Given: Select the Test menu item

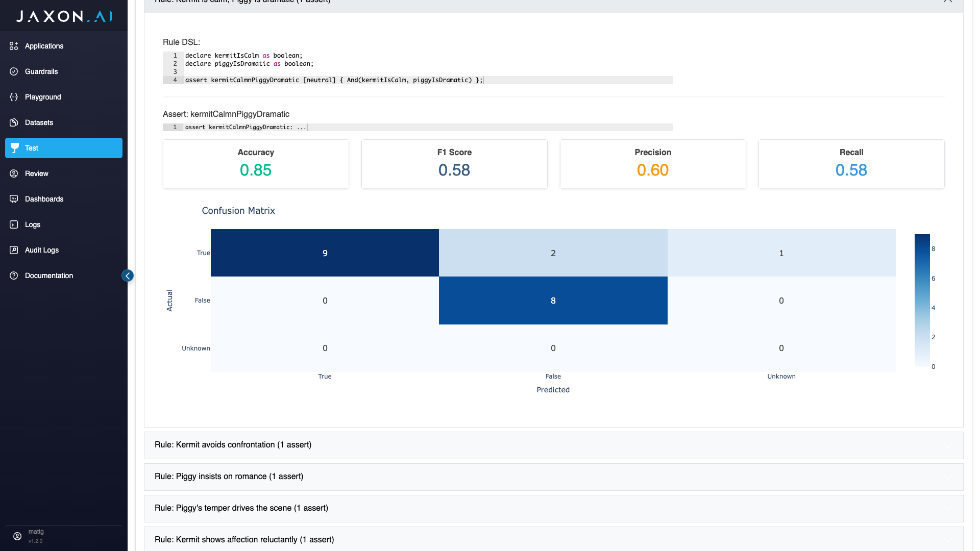Looking at the screenshot, I should pyautogui.click(x=64, y=148).
